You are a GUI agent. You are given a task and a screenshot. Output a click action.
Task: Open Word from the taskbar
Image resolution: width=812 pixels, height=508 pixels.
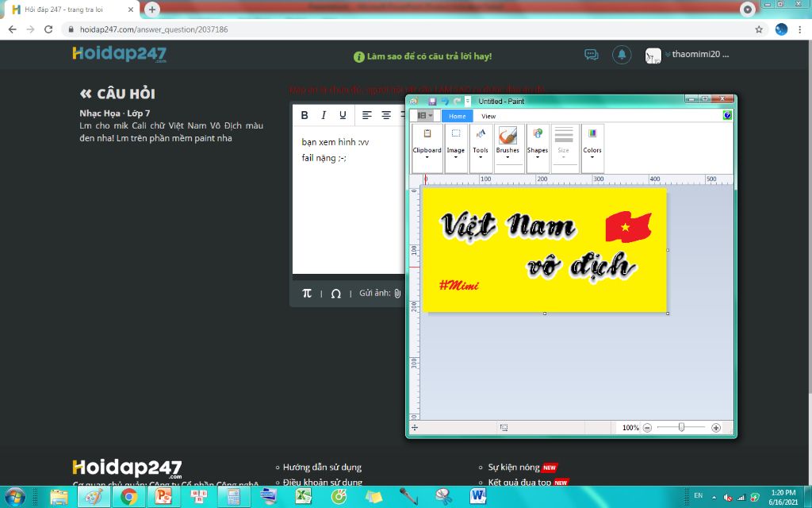click(478, 497)
